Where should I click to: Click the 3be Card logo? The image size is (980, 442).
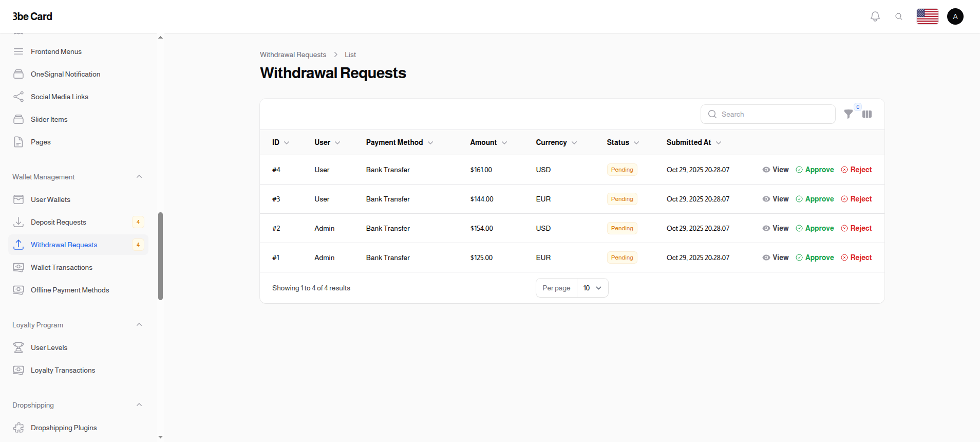pyautogui.click(x=32, y=16)
